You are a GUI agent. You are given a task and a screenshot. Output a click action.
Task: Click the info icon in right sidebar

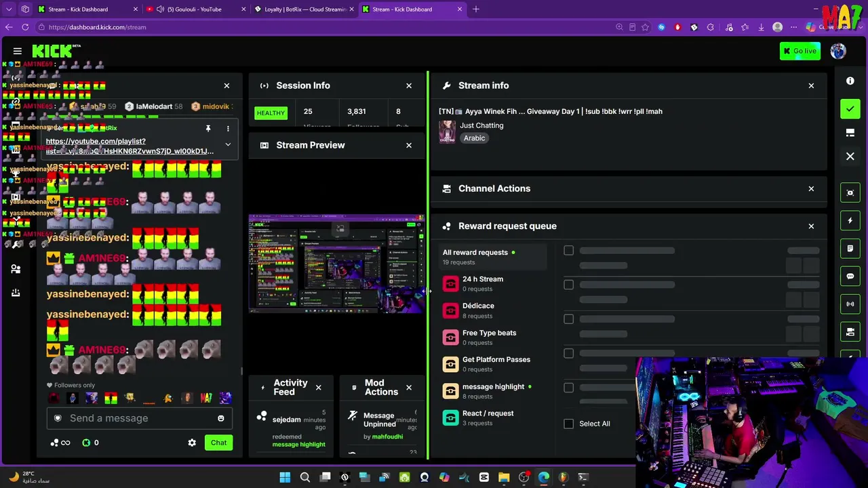[850, 81]
